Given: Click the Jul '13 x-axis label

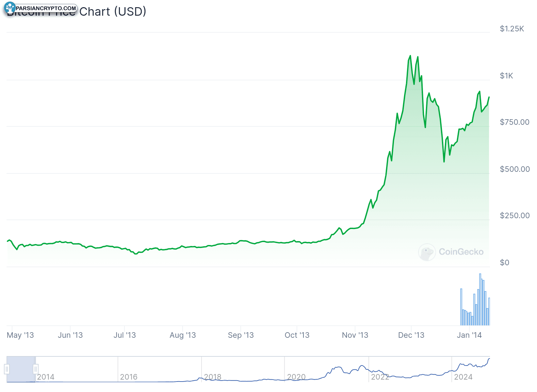Looking at the screenshot, I should pyautogui.click(x=124, y=335).
